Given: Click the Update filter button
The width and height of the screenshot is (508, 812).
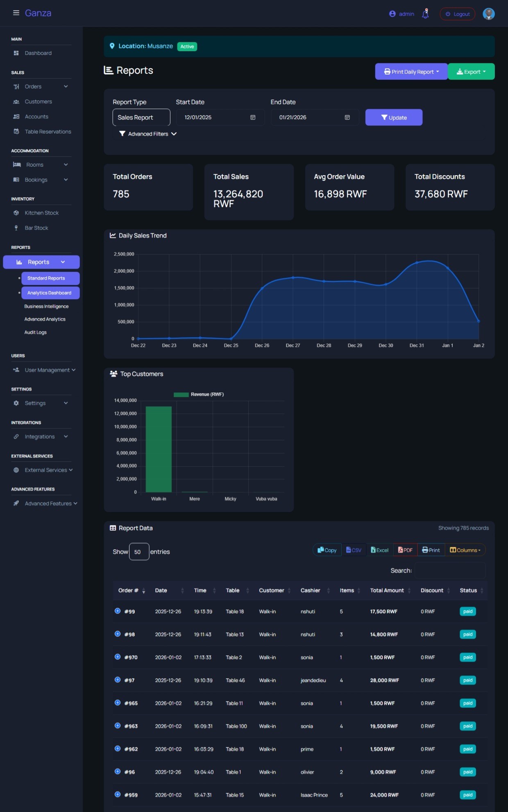Looking at the screenshot, I should (x=394, y=117).
